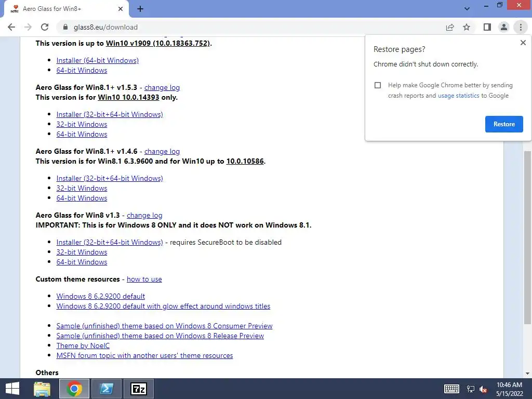Click the Restore button
The width and height of the screenshot is (532, 399).
504,124
